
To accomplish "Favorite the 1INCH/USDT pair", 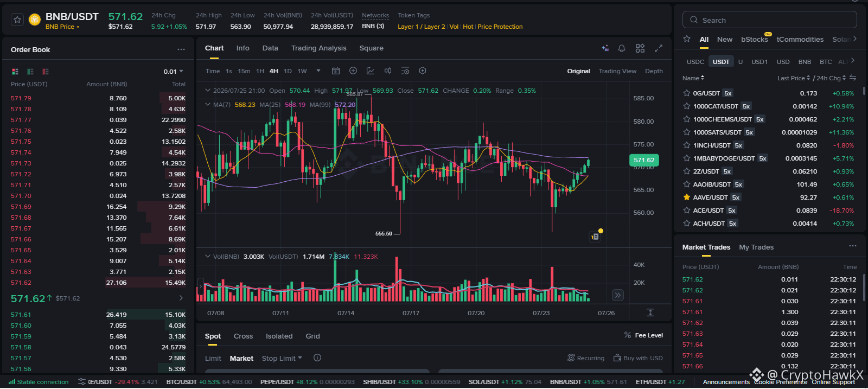I will [687, 145].
